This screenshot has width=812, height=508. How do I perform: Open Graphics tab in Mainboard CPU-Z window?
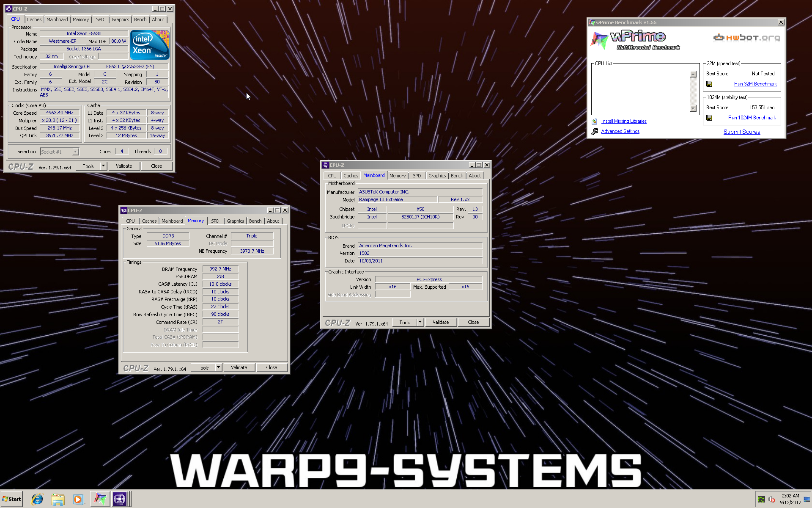click(437, 176)
